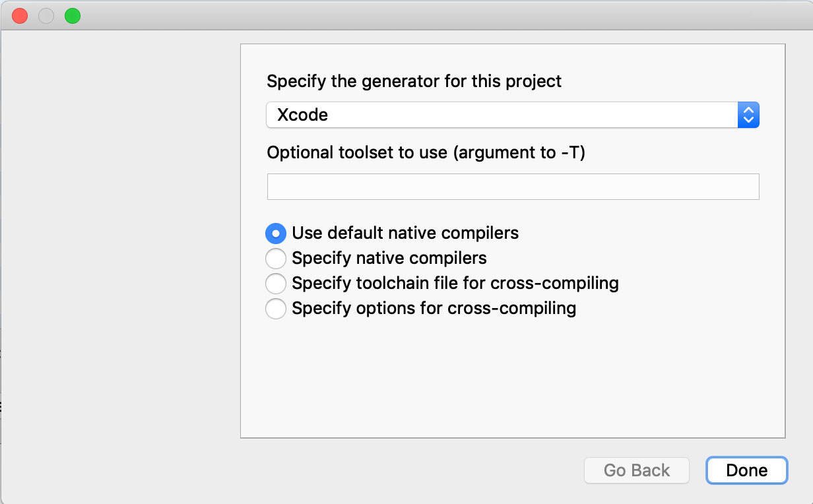Focus the optional toolset text field

click(x=513, y=187)
